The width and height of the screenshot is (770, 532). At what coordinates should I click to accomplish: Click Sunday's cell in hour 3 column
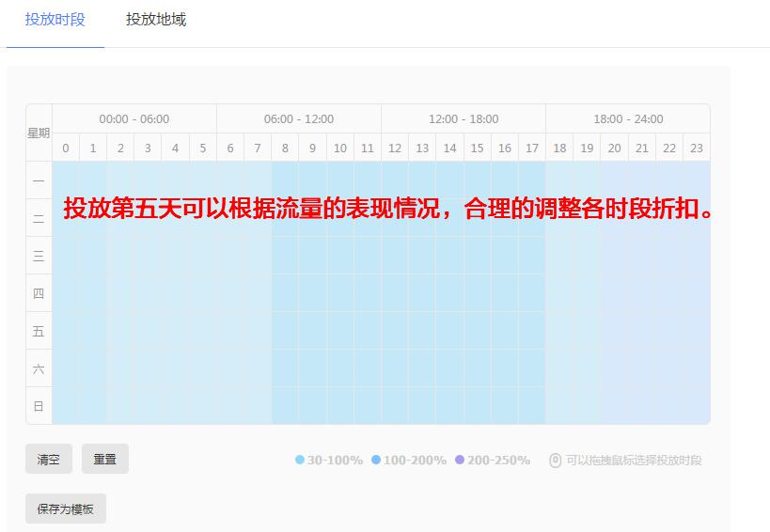(x=148, y=406)
